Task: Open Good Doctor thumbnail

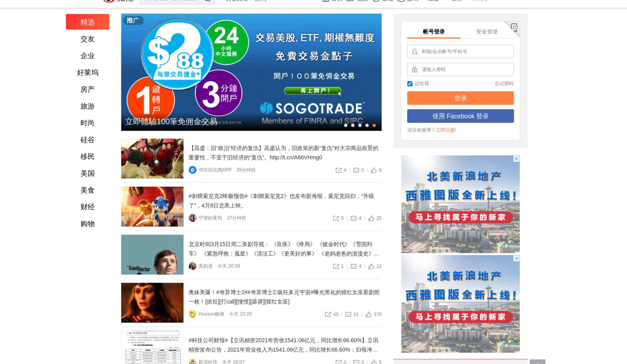Action: point(152,254)
